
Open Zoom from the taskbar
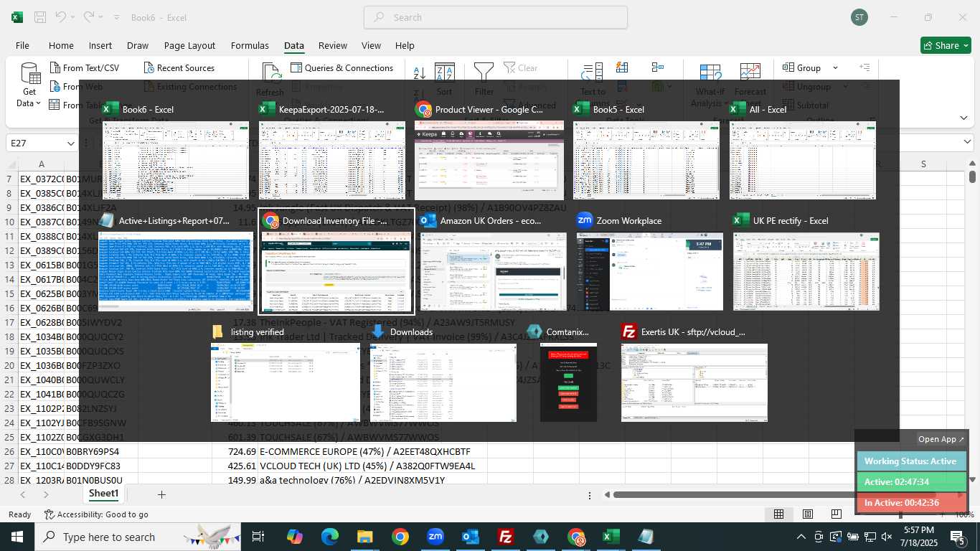[435, 537]
